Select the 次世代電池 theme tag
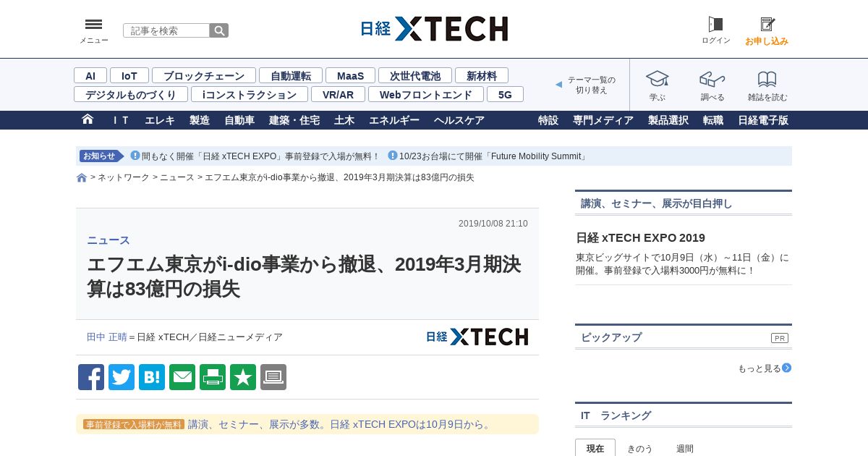 pos(415,75)
